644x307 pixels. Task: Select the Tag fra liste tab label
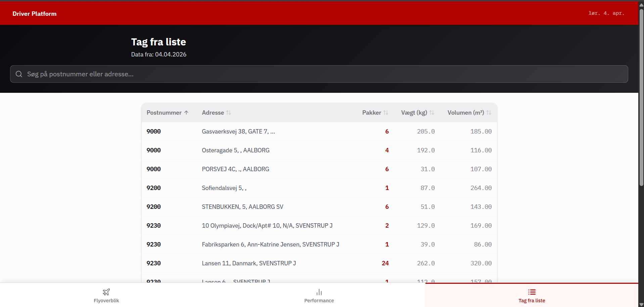[x=532, y=301]
